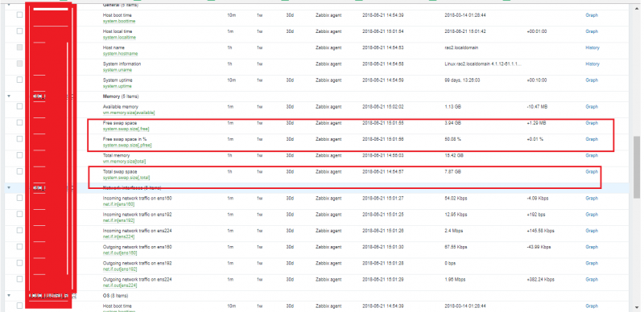Show Graph for Outgoing traffic on ens192
Viewport: 644px width, 312px height.
click(592, 263)
